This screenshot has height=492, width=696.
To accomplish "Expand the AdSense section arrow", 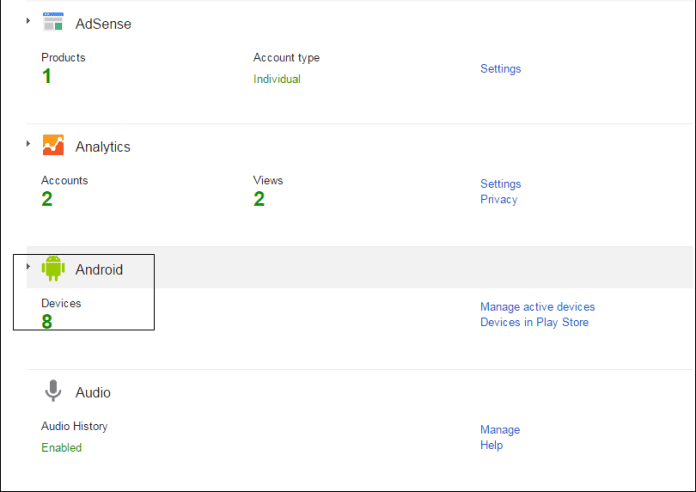I will [x=28, y=21].
